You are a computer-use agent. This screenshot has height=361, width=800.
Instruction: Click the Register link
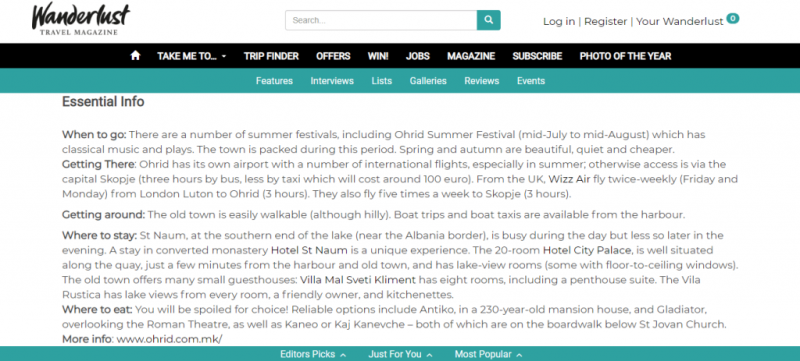click(x=606, y=21)
